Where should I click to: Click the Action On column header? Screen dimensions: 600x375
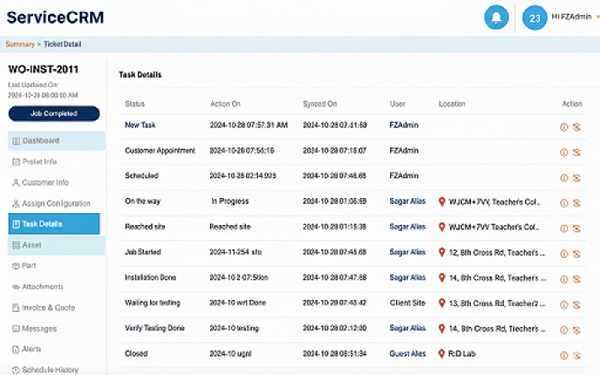tap(225, 104)
